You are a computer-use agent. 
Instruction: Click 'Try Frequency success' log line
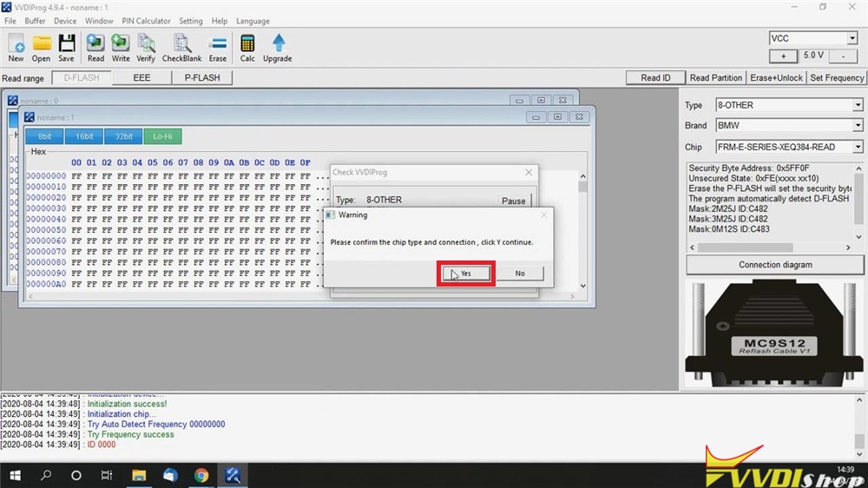tap(131, 435)
